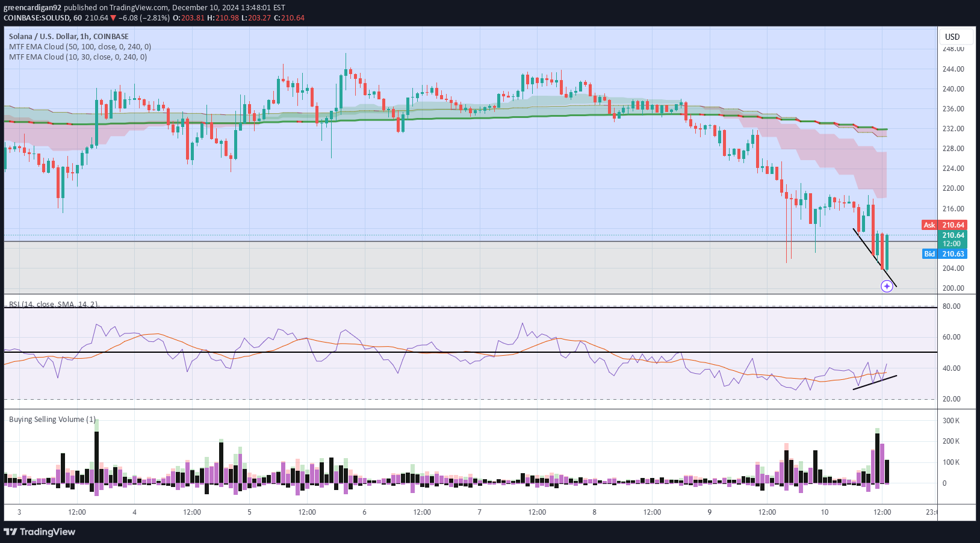Screen dimensions: 980x543
Task: Click the red Ask 210.64 price label
Action: click(944, 225)
